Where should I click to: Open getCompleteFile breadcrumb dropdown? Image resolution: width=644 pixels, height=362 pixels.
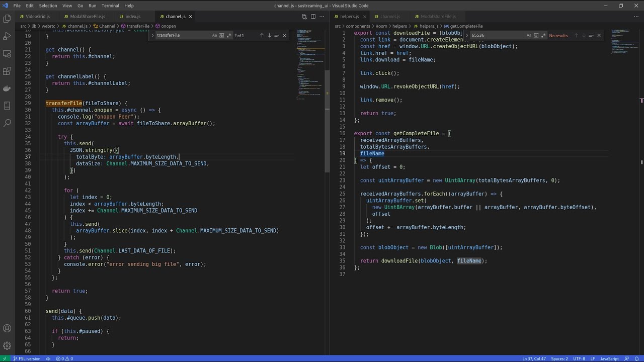click(463, 26)
